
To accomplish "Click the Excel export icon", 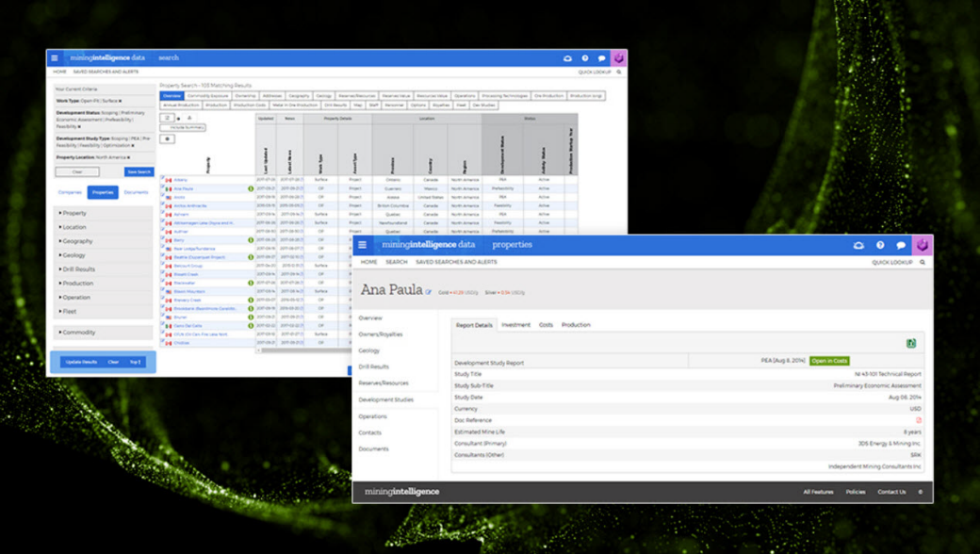I will 911,344.
